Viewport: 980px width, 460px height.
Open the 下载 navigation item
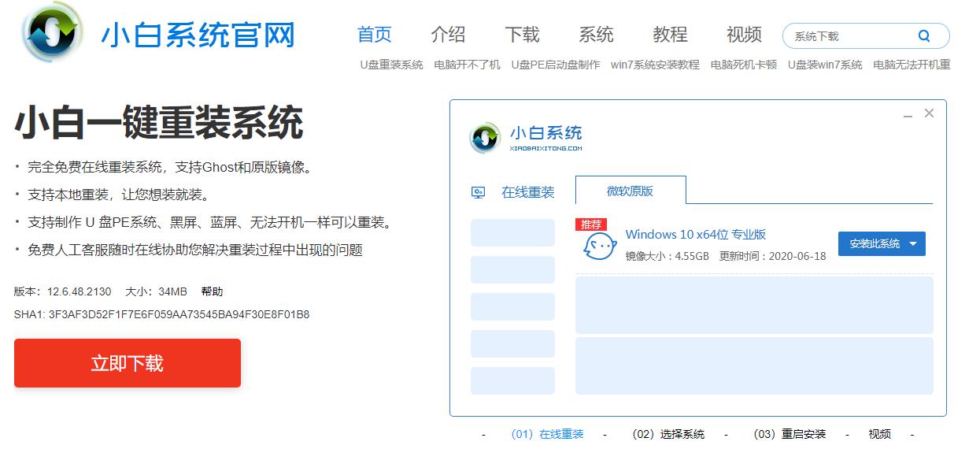click(523, 35)
